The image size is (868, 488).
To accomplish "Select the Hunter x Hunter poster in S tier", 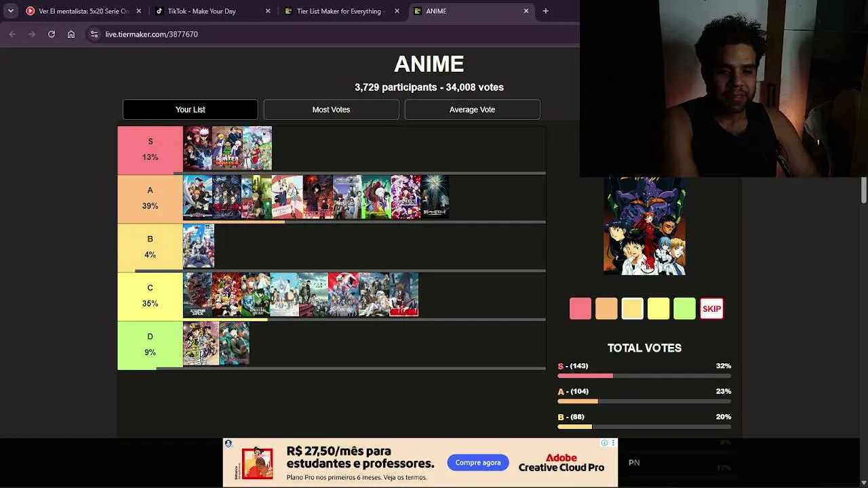I will coord(227,148).
